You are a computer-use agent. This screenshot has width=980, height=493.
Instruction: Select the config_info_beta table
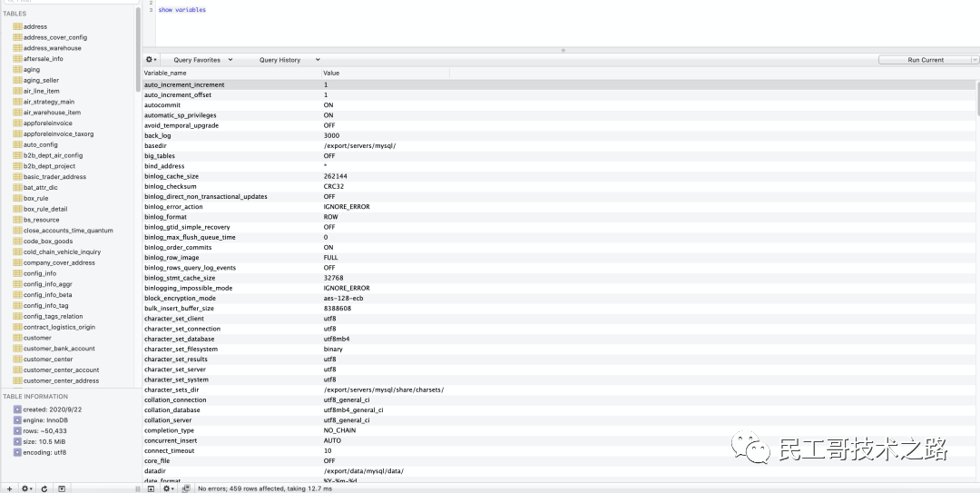(x=47, y=295)
